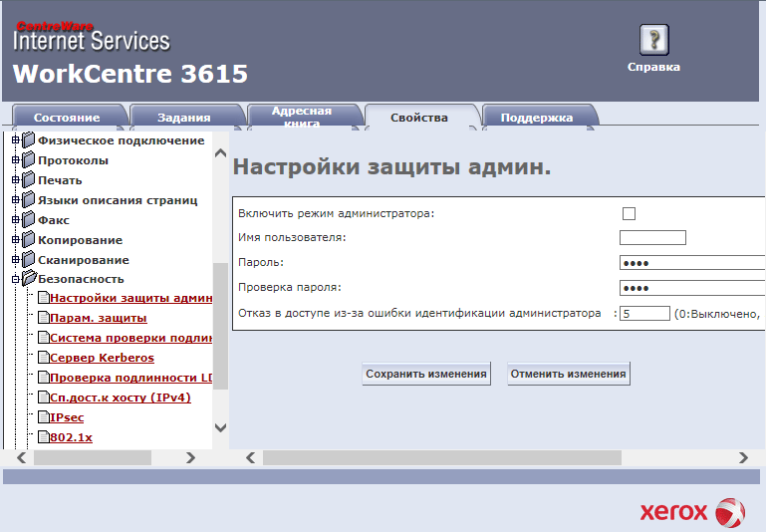The image size is (766, 532).
Task: Open the Настройки защиты админ link
Action: coord(130,298)
